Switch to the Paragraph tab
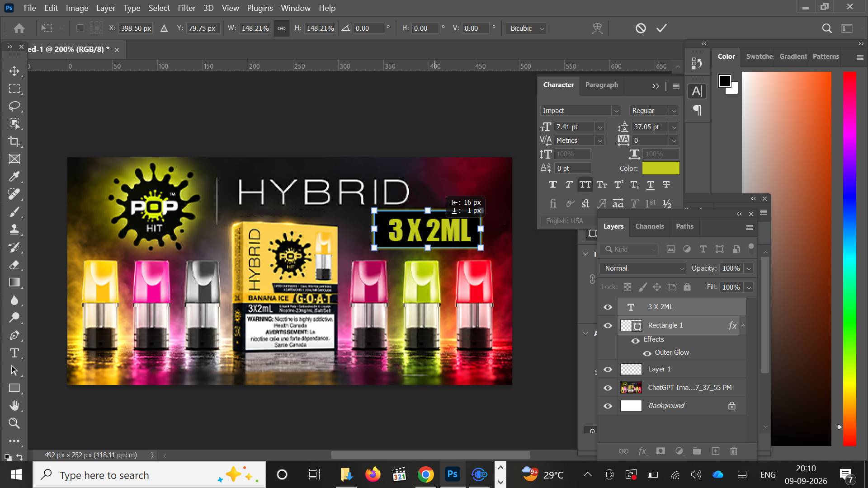Viewport: 868px width, 488px height. 601,85
